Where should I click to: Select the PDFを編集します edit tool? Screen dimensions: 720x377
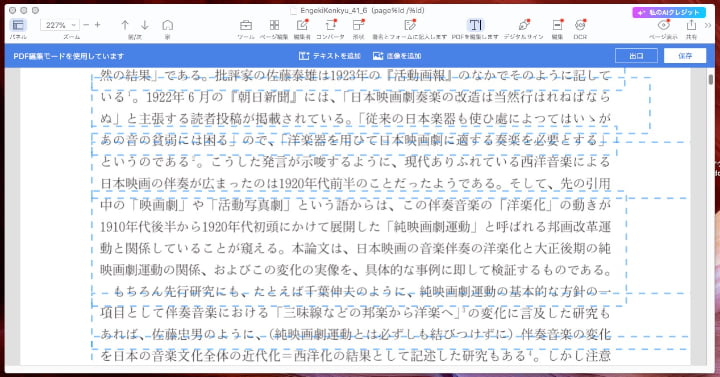pos(475,25)
